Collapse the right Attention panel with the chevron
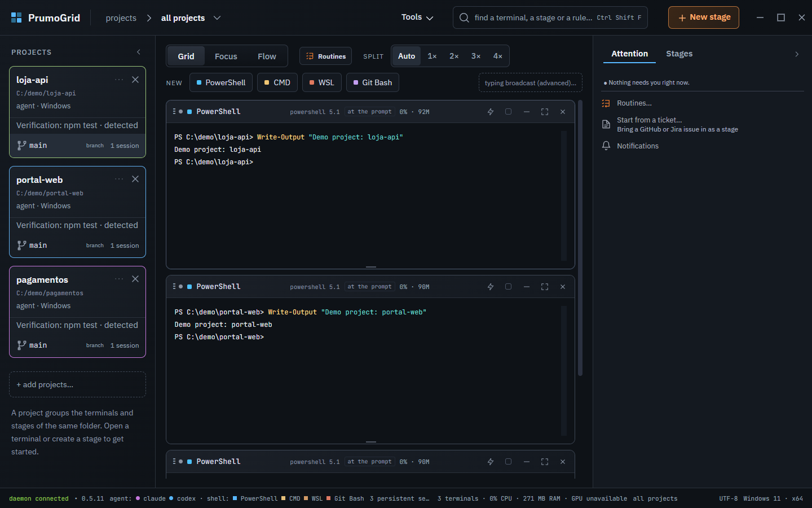 [797, 54]
